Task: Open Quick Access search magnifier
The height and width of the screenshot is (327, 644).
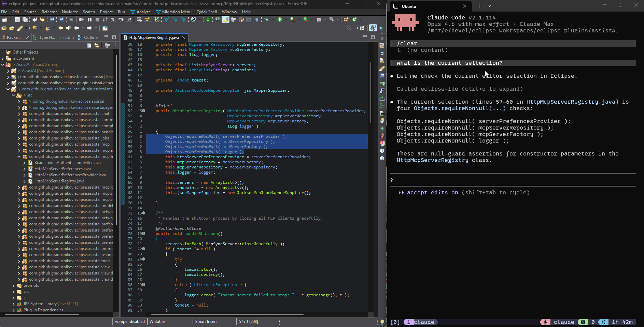Action: click(x=349, y=28)
